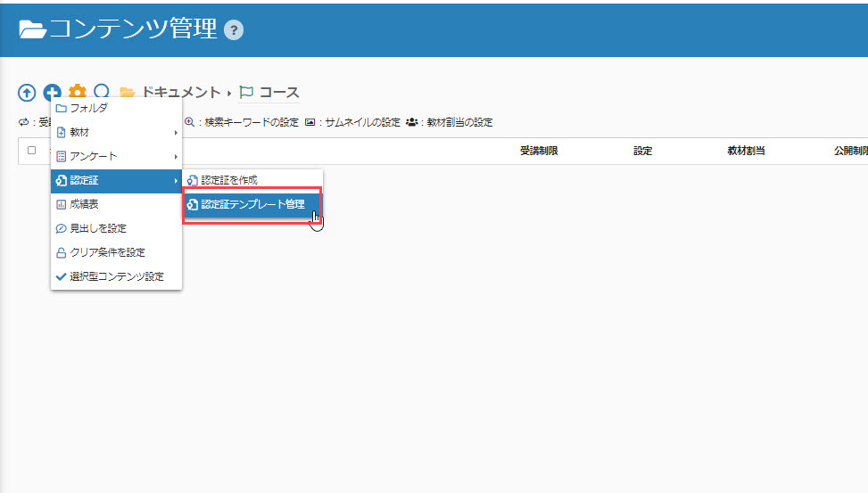Click the ドキュメント breadcrumb link
This screenshot has height=493, width=868.
click(x=181, y=93)
